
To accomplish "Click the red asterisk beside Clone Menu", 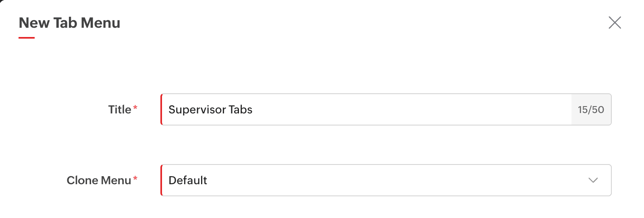I will point(135,178).
